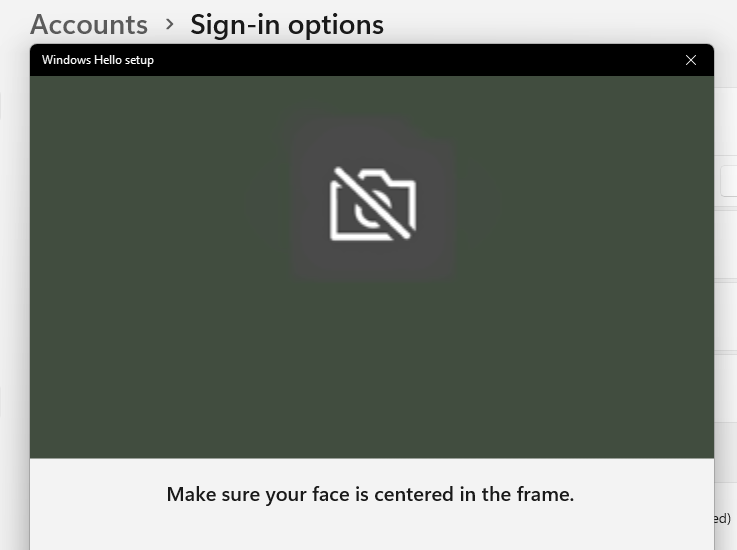The width and height of the screenshot is (737, 550).
Task: Click the breadcrumb chevron after Accounts
Action: pyautogui.click(x=170, y=24)
